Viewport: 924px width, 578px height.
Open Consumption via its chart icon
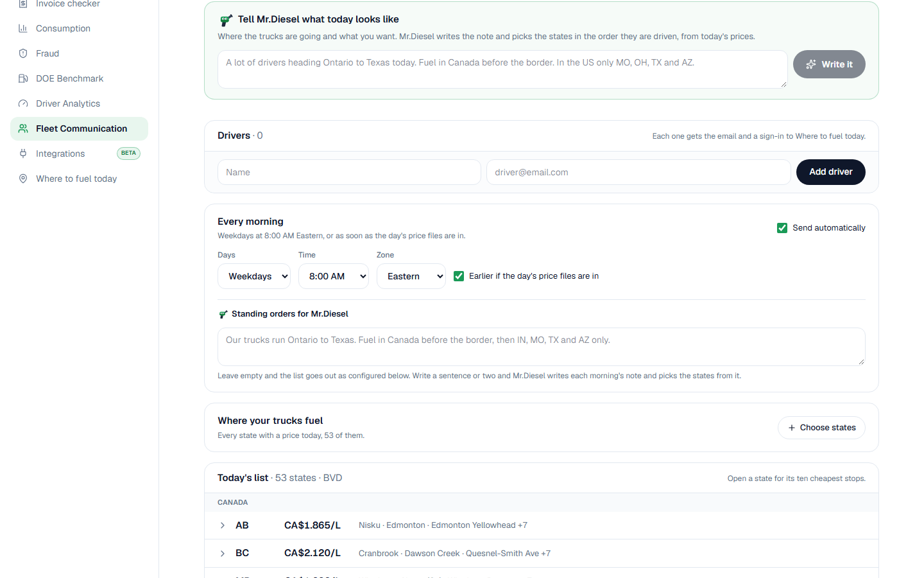23,28
